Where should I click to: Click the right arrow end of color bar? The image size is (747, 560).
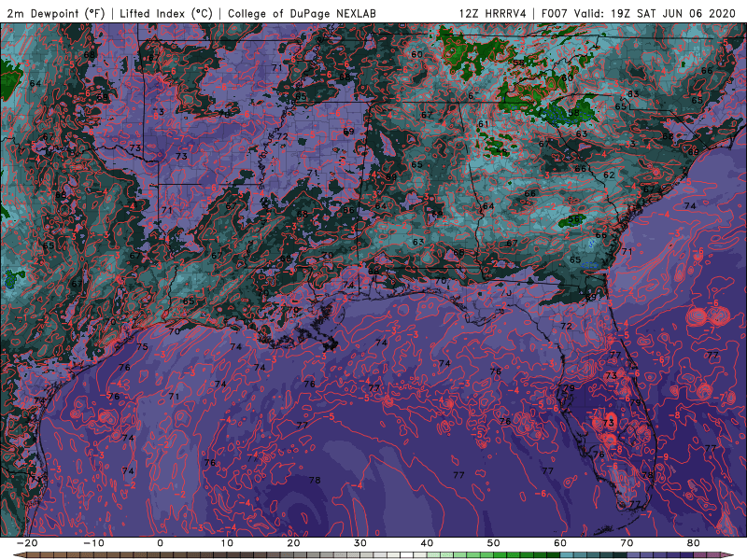coord(729,555)
